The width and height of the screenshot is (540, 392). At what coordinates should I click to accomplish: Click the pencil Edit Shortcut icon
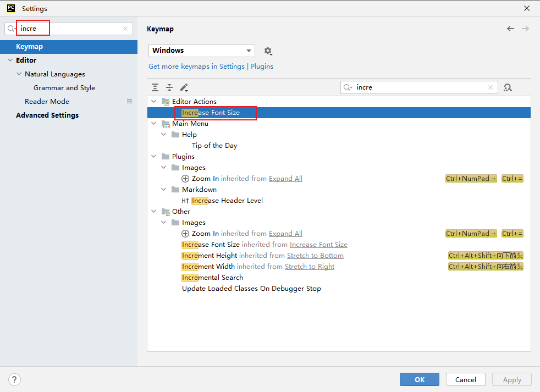[x=184, y=87]
